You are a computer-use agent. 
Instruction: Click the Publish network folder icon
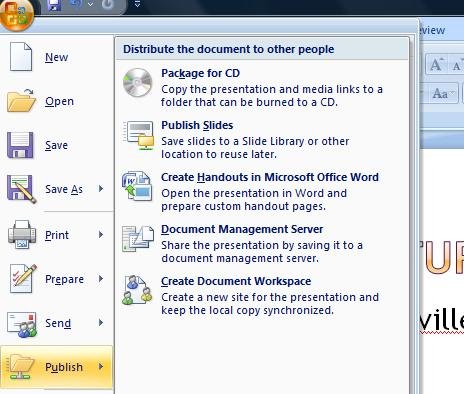point(21,367)
